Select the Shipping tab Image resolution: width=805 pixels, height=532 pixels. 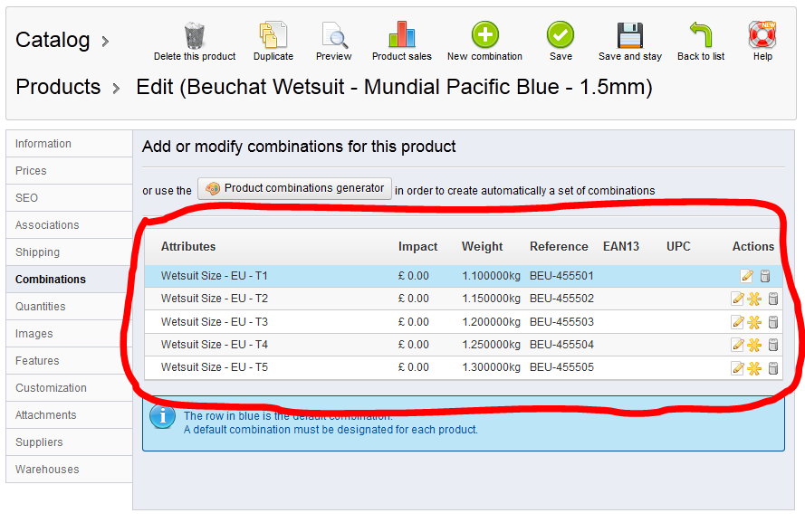tap(70, 252)
